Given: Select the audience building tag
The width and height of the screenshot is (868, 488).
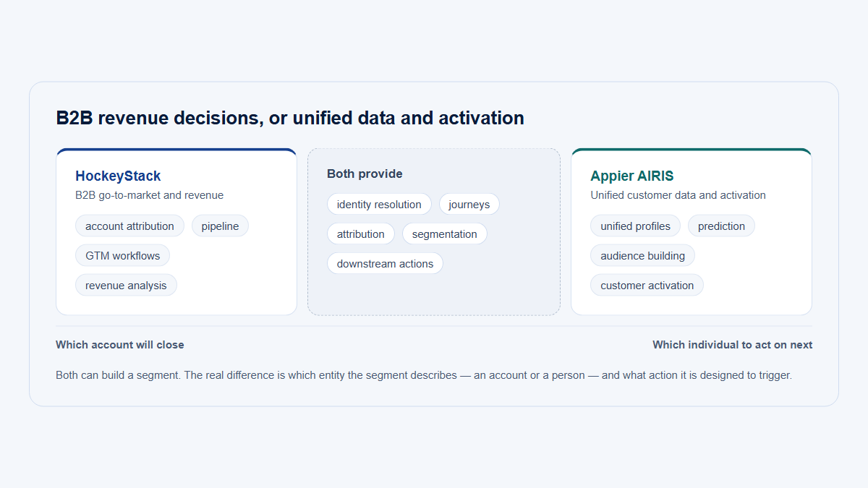Looking at the screenshot, I should click(642, 256).
